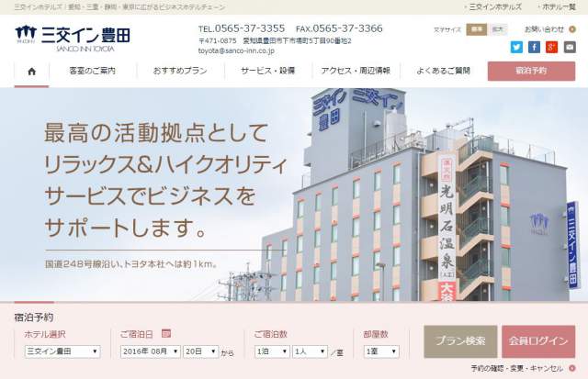
Task: Click the FAX.0565-37-3366 number
Action: click(339, 28)
